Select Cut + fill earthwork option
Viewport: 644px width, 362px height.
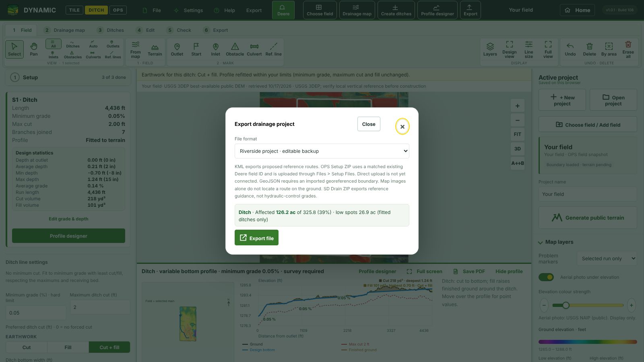[x=109, y=347]
